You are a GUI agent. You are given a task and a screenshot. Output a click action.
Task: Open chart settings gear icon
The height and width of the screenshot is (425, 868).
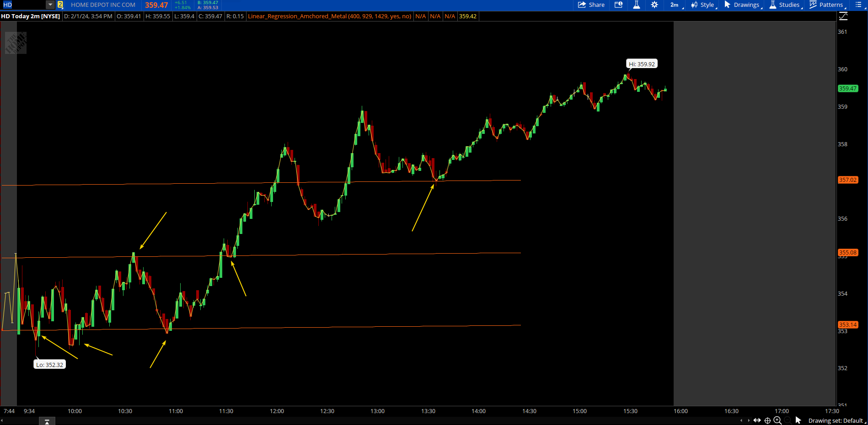[654, 5]
